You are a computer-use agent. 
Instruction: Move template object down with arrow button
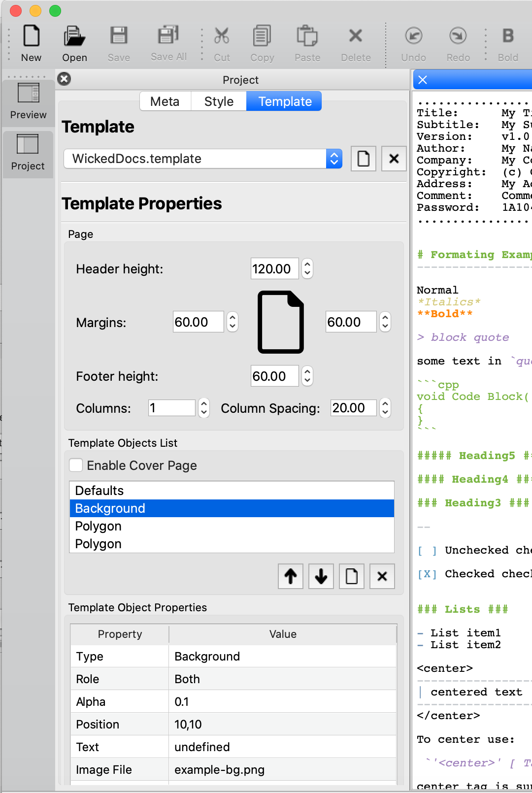(x=321, y=576)
